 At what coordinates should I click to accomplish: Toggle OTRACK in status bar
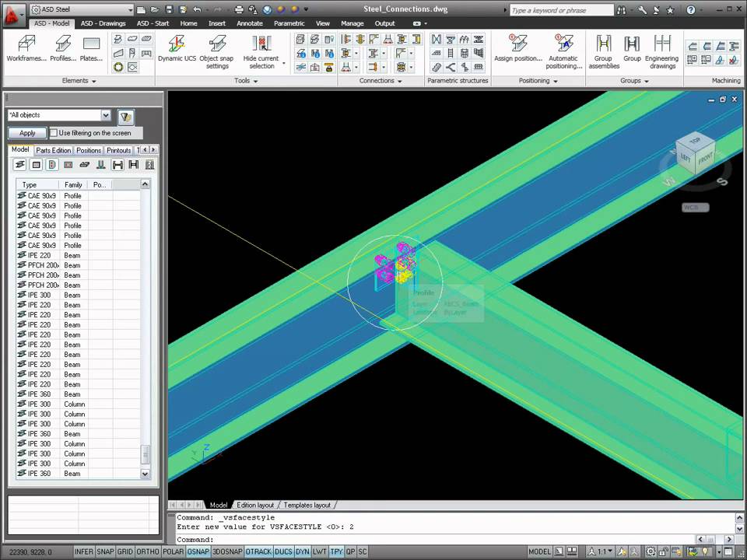[x=258, y=551]
